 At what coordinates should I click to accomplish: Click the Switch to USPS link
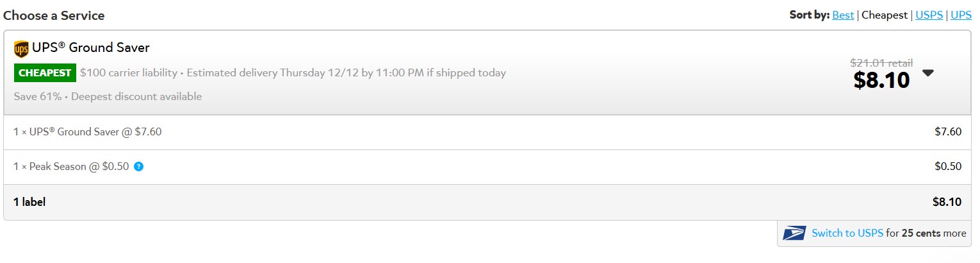pos(847,233)
